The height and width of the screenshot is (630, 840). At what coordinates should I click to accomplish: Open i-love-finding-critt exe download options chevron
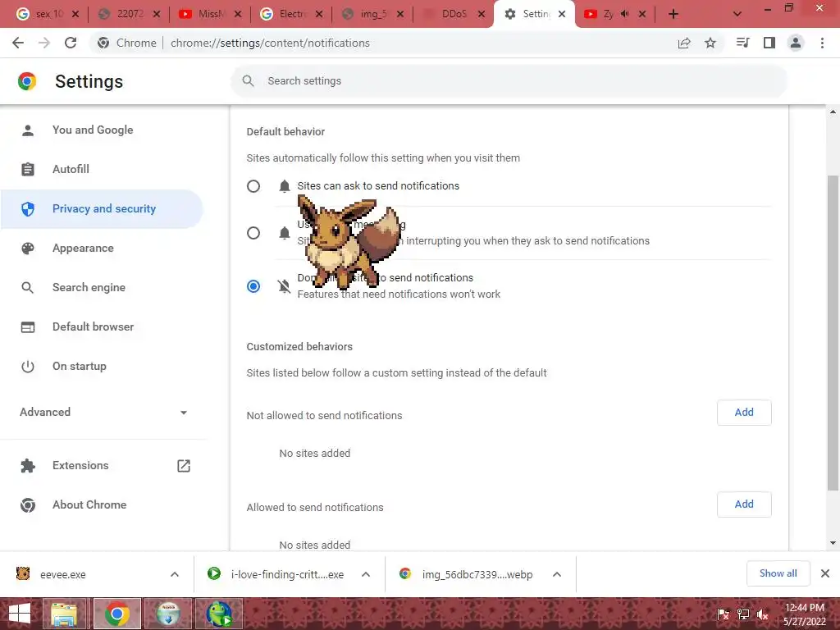point(366,574)
